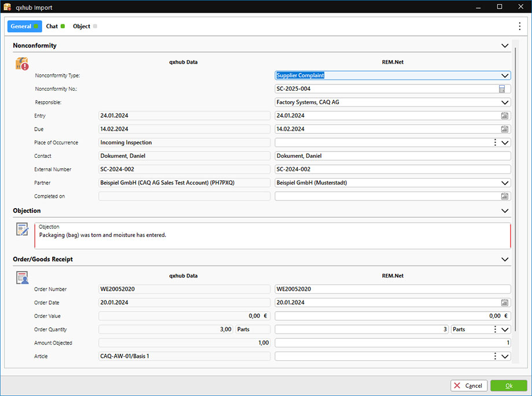Open the kebab menu at top right
Screen dimensions: 532x396
(x=519, y=26)
